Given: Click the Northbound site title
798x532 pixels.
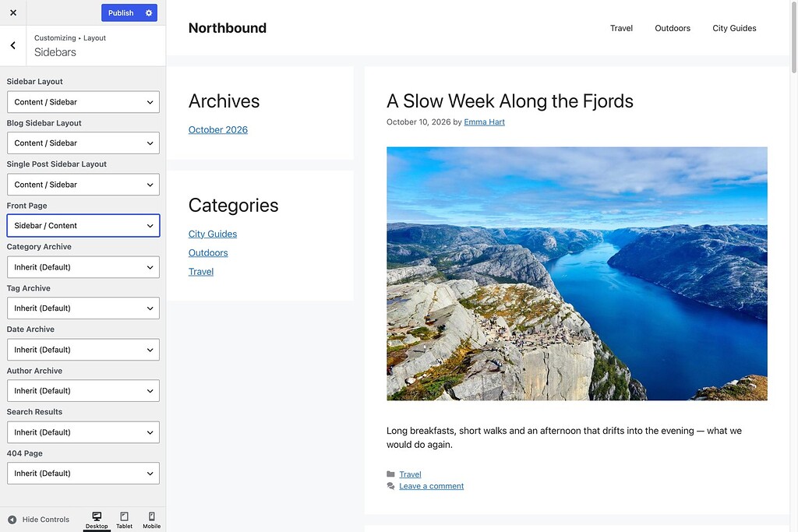Looking at the screenshot, I should pos(227,28).
